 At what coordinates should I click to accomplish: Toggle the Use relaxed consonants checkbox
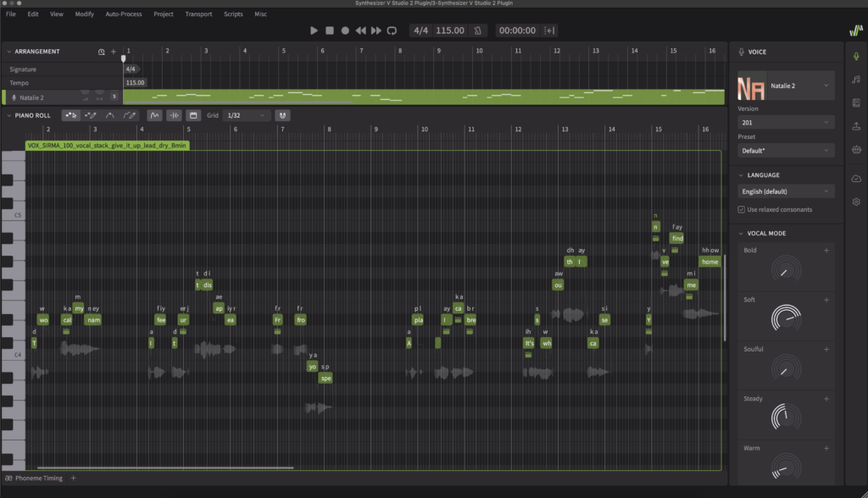coord(742,209)
